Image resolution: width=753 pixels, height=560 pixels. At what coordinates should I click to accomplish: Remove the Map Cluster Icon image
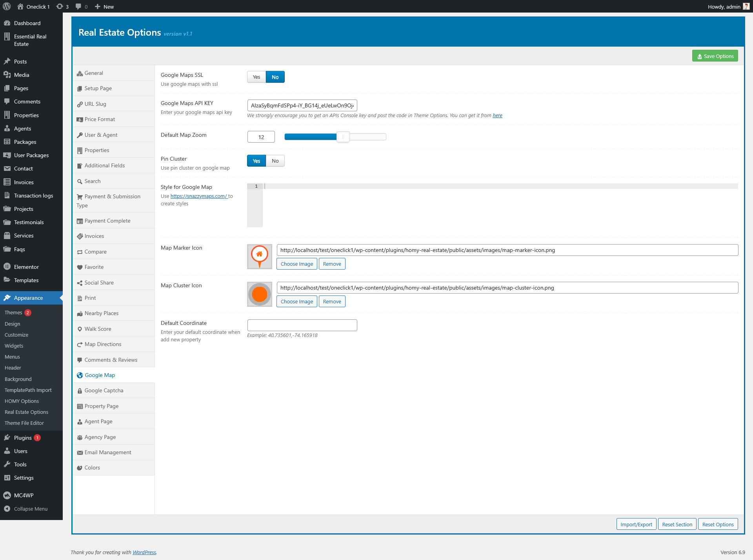pyautogui.click(x=332, y=301)
